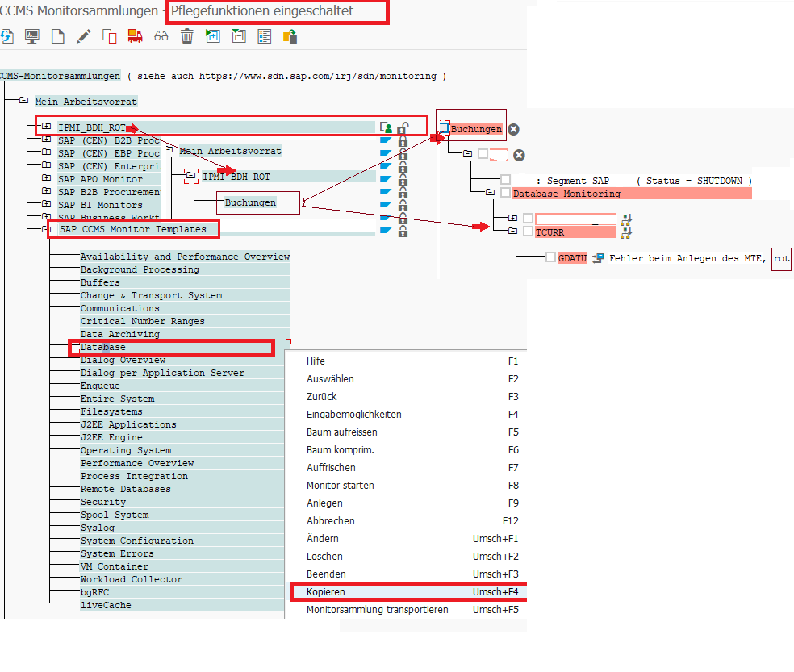Select the Database monitor template
794x672 pixels.
click(x=102, y=347)
